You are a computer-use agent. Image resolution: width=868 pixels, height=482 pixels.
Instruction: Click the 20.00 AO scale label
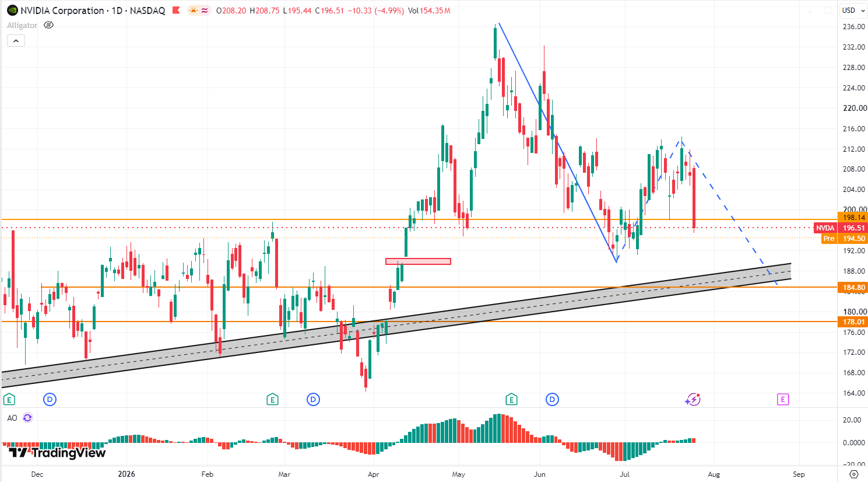coord(852,420)
